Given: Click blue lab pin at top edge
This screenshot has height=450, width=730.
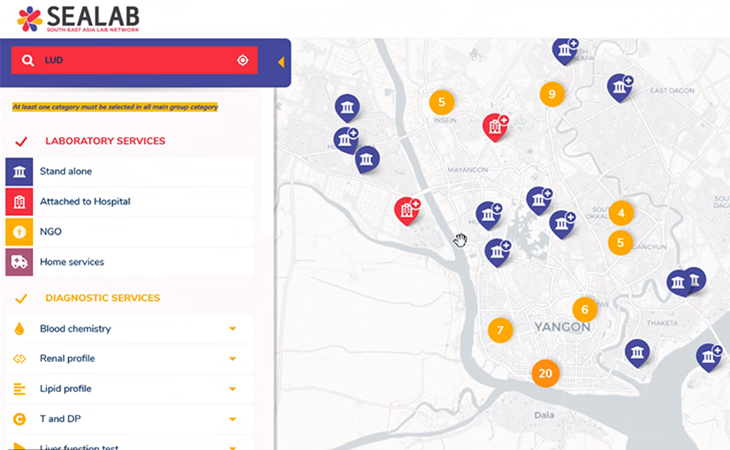Looking at the screenshot, I should click(x=565, y=50).
